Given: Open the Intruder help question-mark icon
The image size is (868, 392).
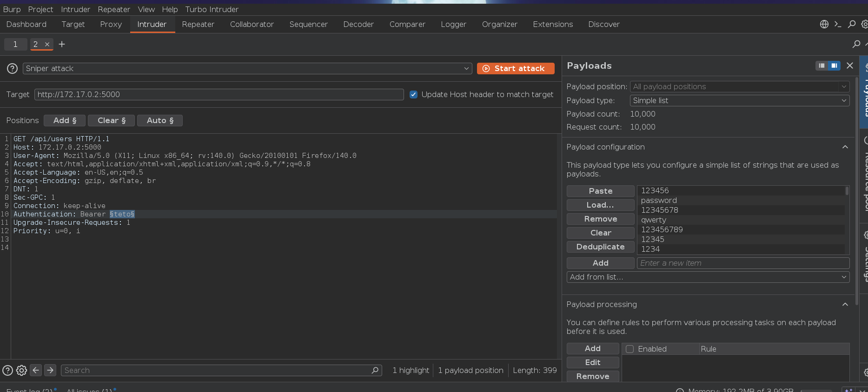Looking at the screenshot, I should pyautogui.click(x=13, y=68).
